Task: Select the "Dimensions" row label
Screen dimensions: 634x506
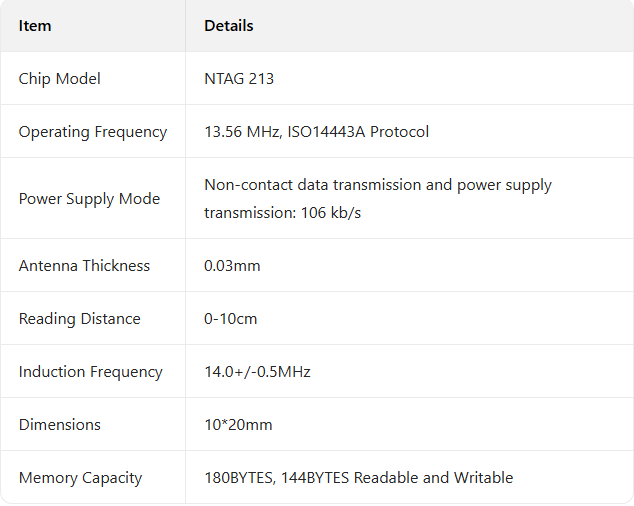Action: pyautogui.click(x=60, y=425)
